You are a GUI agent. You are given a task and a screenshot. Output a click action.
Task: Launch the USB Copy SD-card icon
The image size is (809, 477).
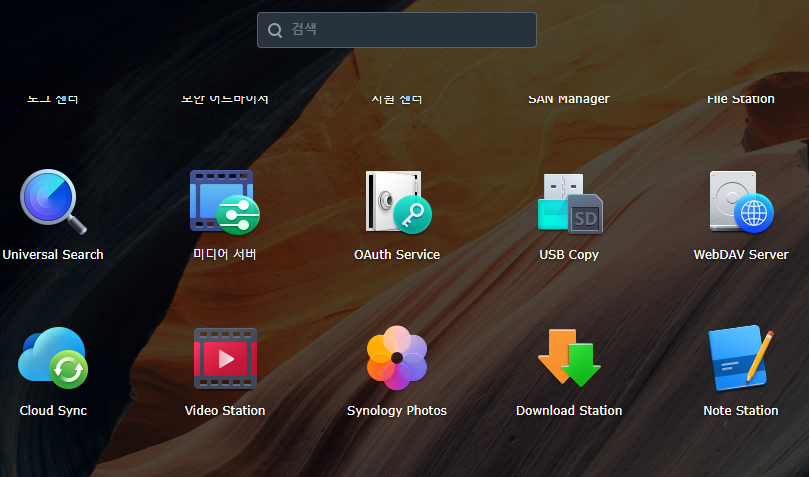coord(570,203)
